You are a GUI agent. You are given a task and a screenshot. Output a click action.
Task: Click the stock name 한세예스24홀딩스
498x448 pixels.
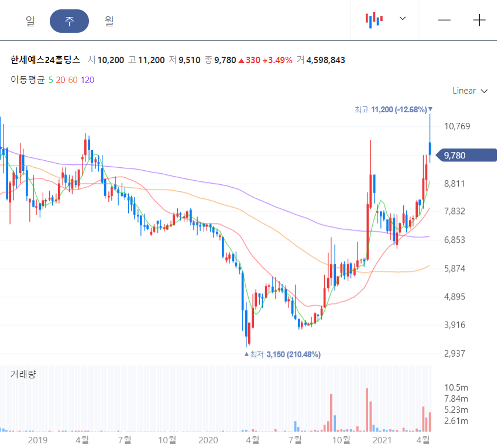pos(46,60)
